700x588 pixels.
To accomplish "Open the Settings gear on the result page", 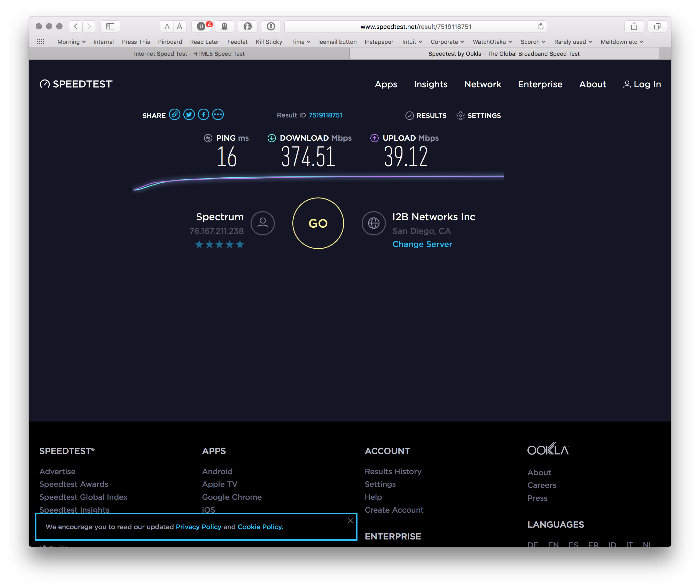I will tap(461, 116).
